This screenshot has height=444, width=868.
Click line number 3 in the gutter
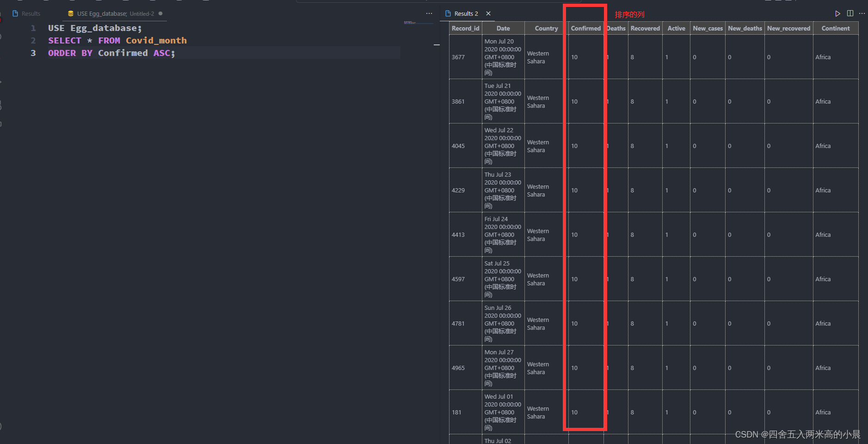coord(33,53)
